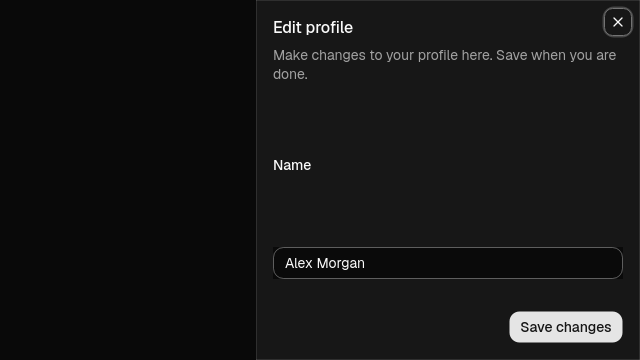Image resolution: width=640 pixels, height=360 pixels.
Task: Place cursor after Morgan in the Name field
Action: point(366,263)
